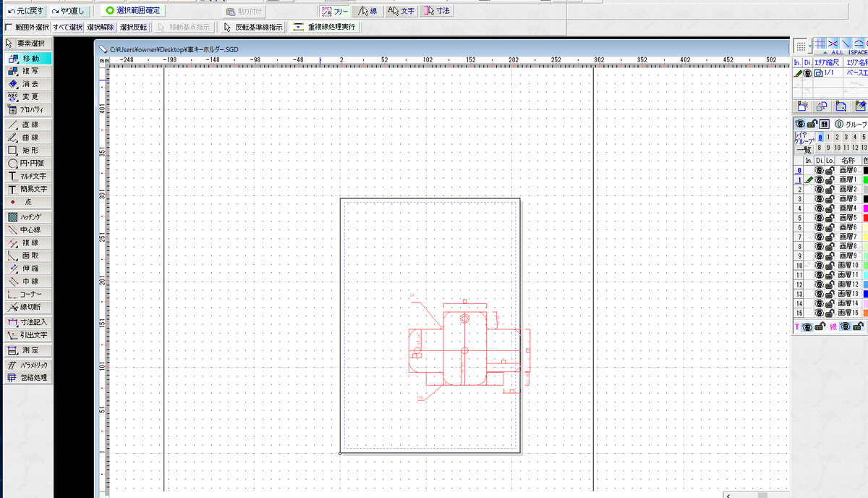The image size is (868, 498).
Task: Select the 消去 (erase) tool
Action: tap(27, 84)
